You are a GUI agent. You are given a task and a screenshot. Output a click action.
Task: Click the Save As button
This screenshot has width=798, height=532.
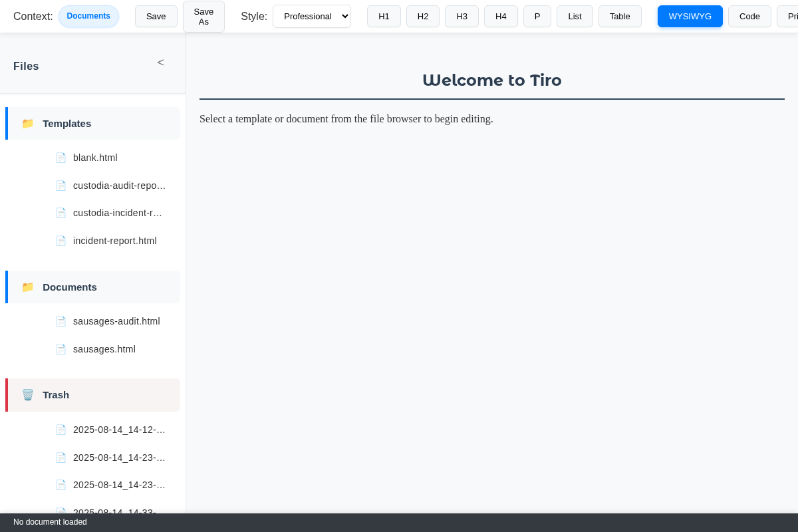tap(203, 17)
